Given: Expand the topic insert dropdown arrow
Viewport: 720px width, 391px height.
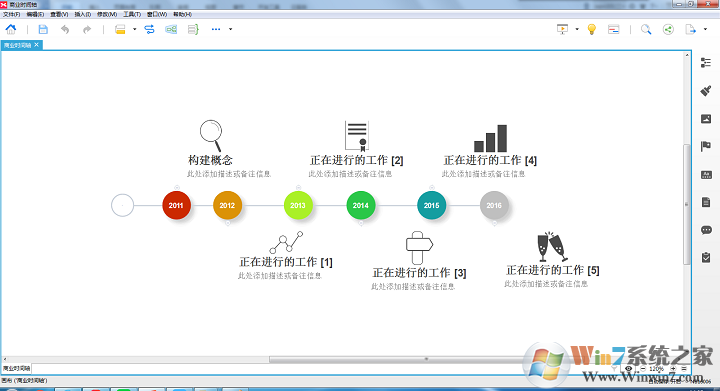Looking at the screenshot, I should click(135, 29).
